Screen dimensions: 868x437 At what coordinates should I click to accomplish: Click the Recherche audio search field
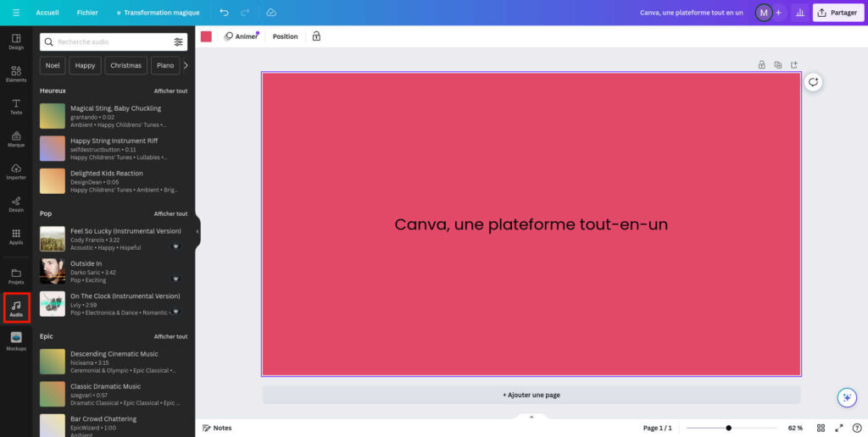114,41
